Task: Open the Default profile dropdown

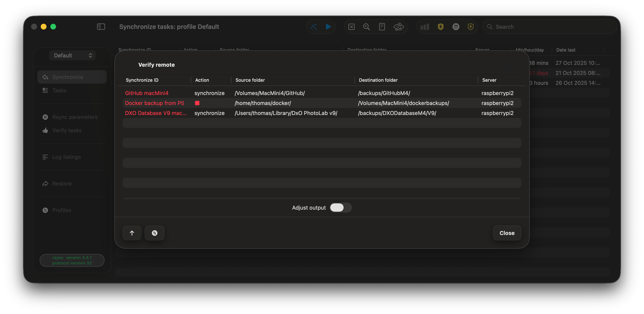Action: click(x=72, y=55)
